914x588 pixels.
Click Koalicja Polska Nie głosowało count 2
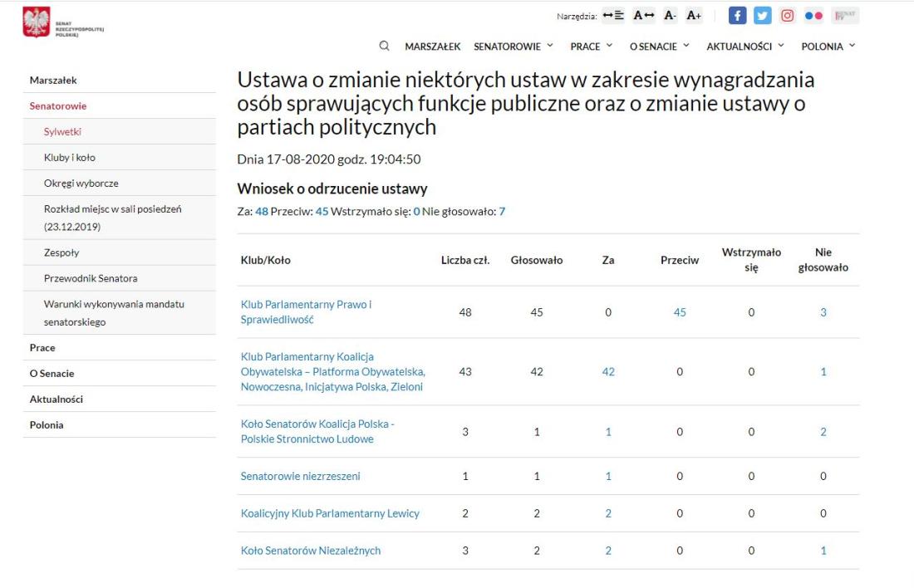pos(823,432)
